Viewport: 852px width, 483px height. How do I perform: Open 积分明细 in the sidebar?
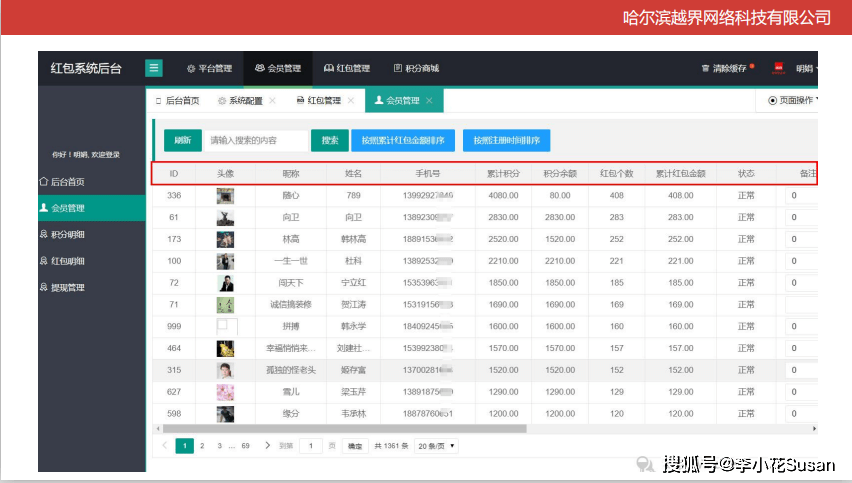tap(67, 235)
